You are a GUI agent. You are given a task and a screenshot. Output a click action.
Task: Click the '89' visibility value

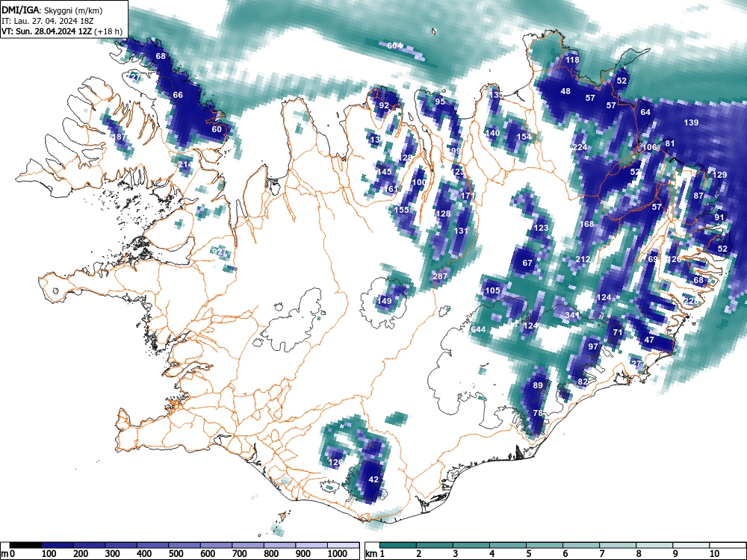click(x=538, y=386)
